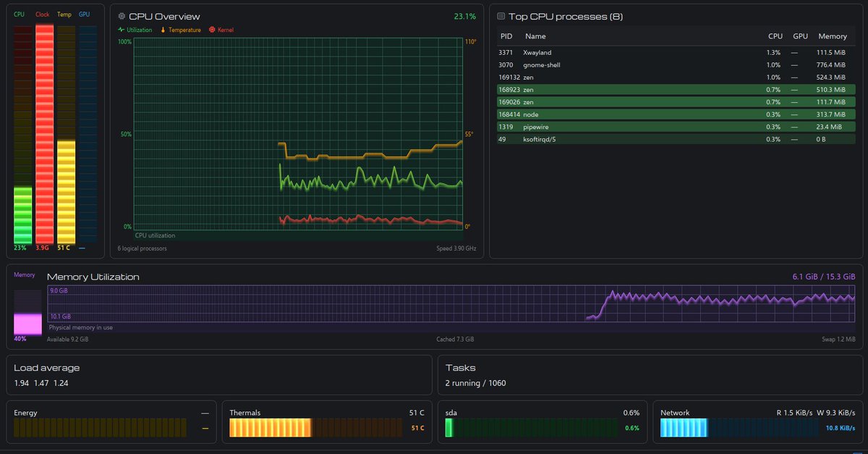The height and width of the screenshot is (454, 868).
Task: Click the 776.4 MiB memory cell for gnome-shell
Action: 832,65
